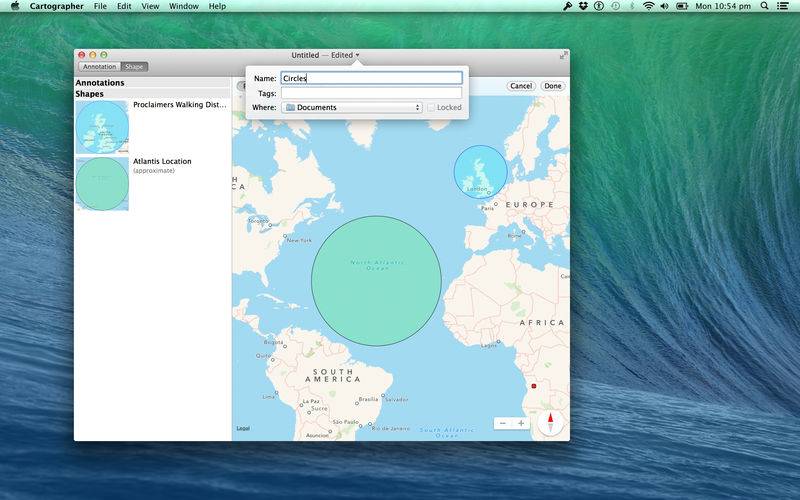800x500 pixels.
Task: Click the (approximate) subtitle text
Action: pyautogui.click(x=154, y=171)
